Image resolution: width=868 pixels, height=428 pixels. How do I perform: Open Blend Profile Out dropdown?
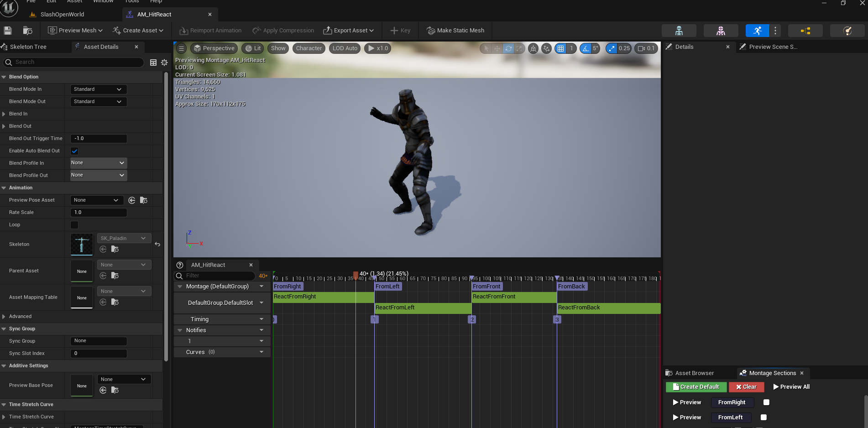pyautogui.click(x=99, y=175)
